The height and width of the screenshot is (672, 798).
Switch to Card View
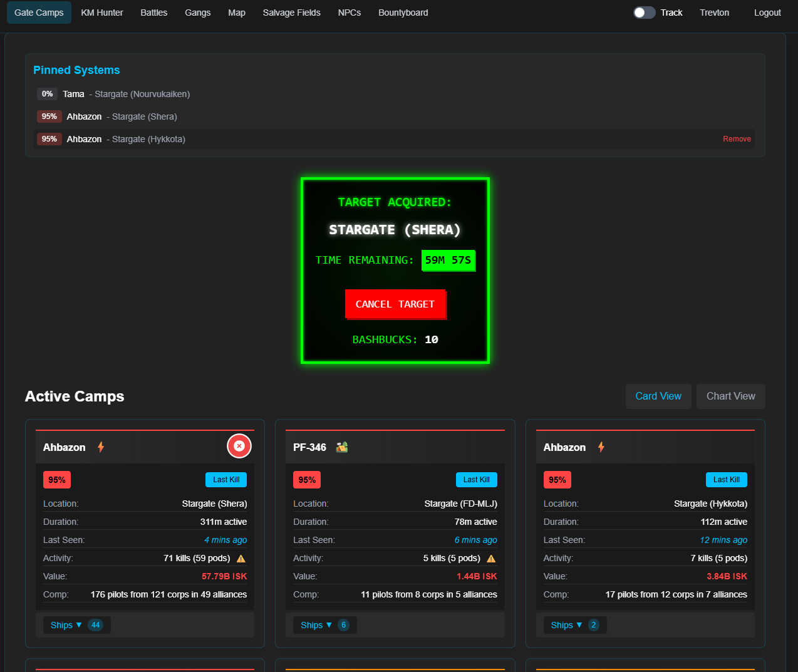pos(658,396)
